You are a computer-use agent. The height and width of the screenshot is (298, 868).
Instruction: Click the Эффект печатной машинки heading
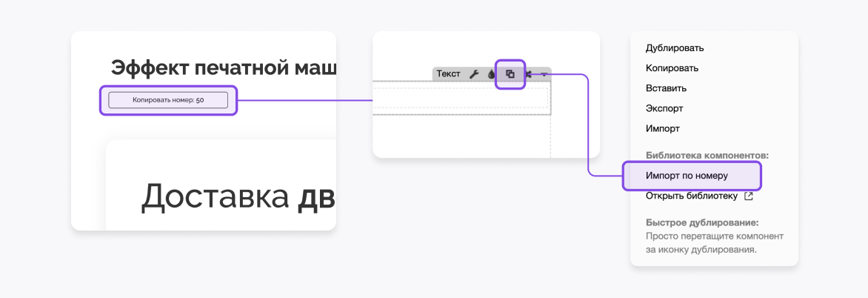click(x=223, y=67)
